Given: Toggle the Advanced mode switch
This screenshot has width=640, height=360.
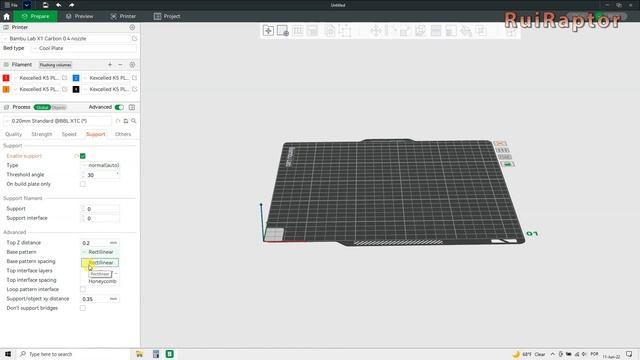Looking at the screenshot, I should pos(119,107).
